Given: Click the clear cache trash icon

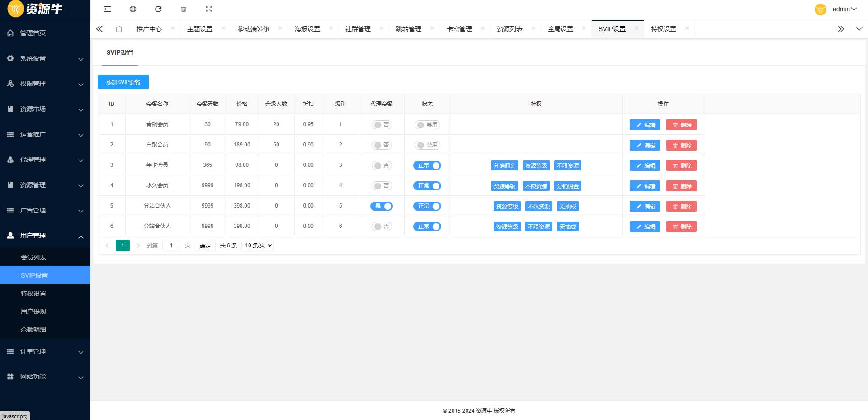Looking at the screenshot, I should (183, 9).
